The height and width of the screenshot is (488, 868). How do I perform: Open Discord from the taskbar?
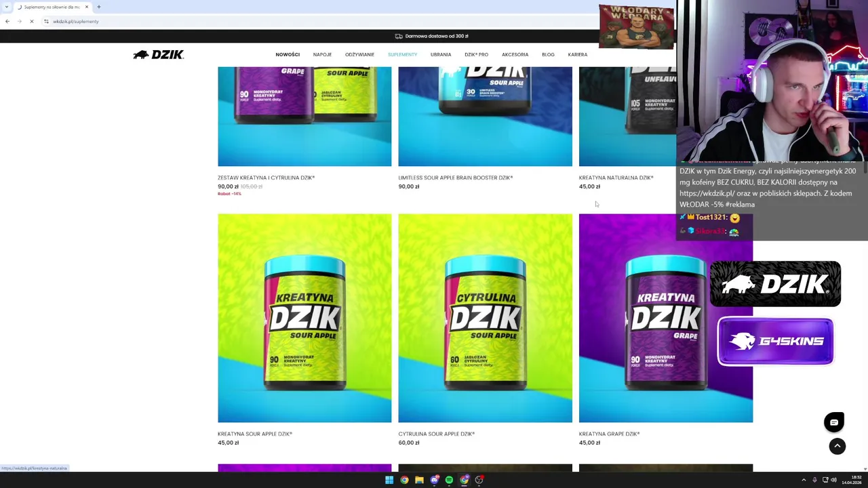point(434,480)
